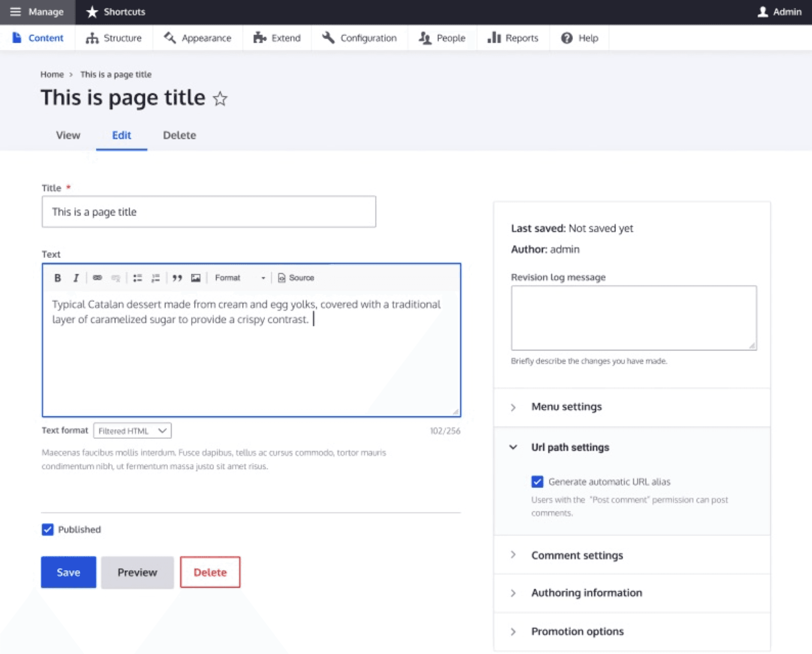Open the Structure admin menu
The height and width of the screenshot is (654, 812).
(114, 38)
